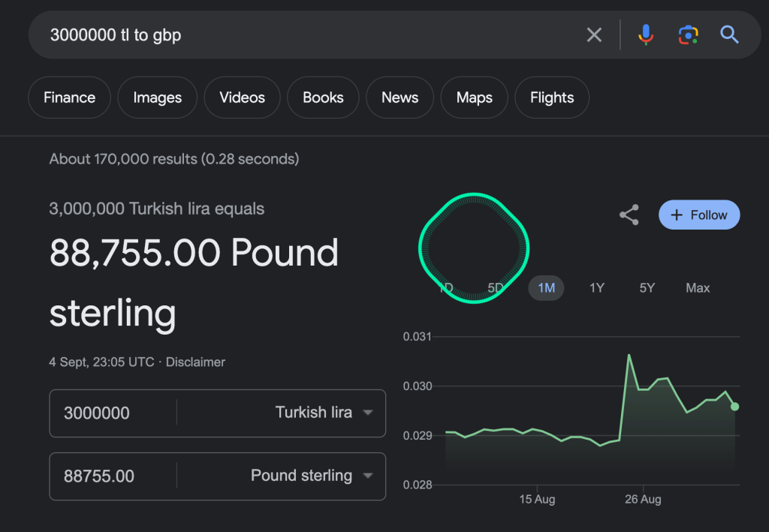Edit the 88755.00 converted amount field

[x=99, y=476]
